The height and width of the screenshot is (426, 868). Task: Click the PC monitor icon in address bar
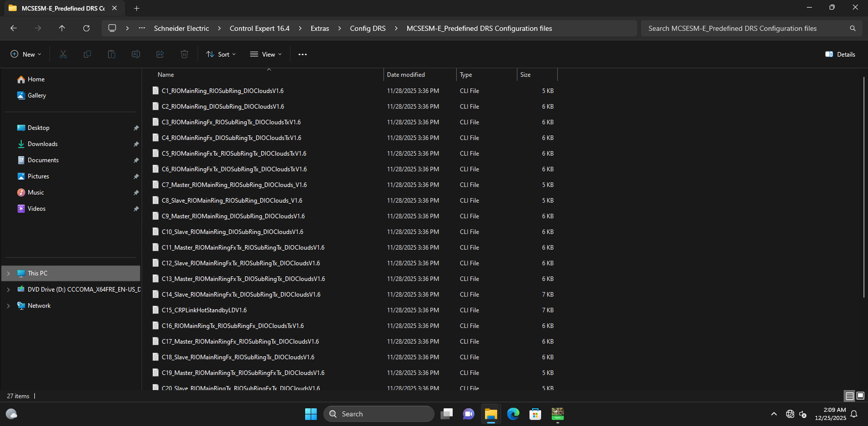[x=112, y=28]
